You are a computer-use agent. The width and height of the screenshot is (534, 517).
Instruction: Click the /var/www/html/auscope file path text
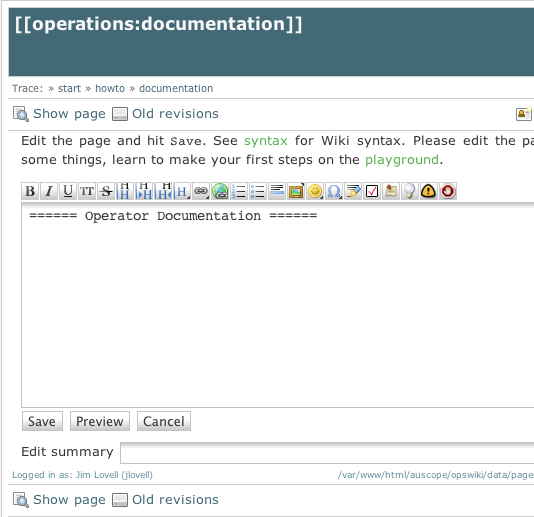(x=436, y=475)
